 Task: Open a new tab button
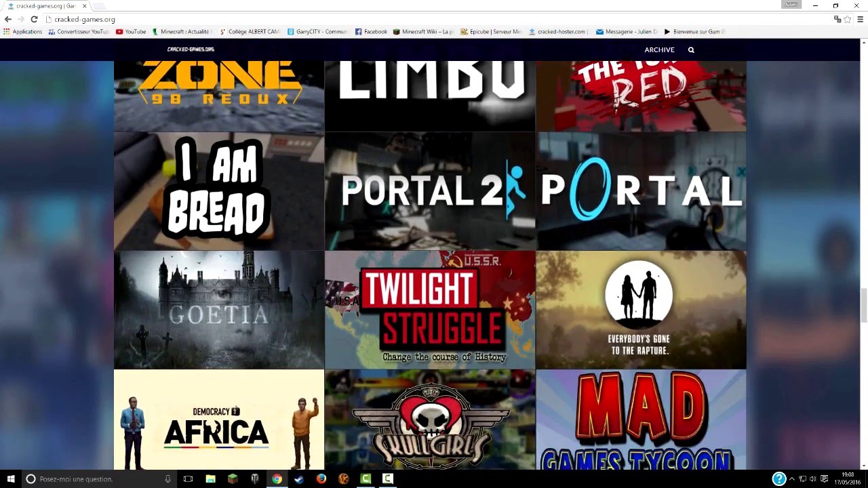tap(99, 6)
